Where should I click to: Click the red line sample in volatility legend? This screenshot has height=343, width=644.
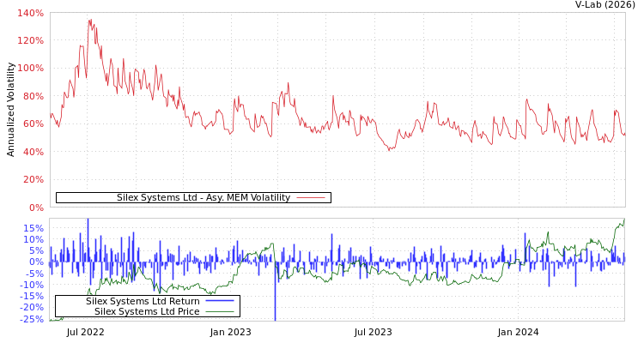(310, 198)
